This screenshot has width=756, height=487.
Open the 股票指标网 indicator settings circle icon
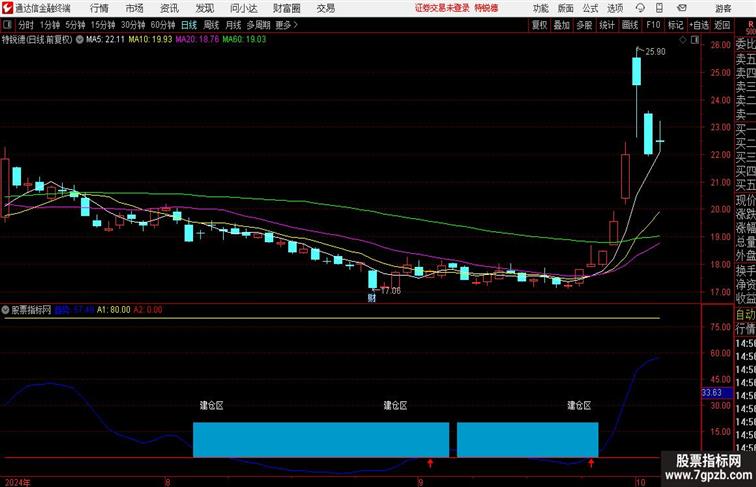coord(5,310)
